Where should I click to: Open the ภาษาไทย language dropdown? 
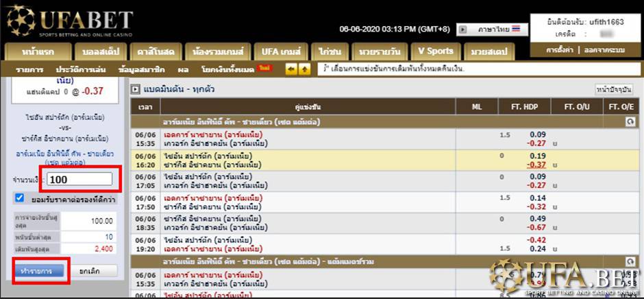click(492, 29)
